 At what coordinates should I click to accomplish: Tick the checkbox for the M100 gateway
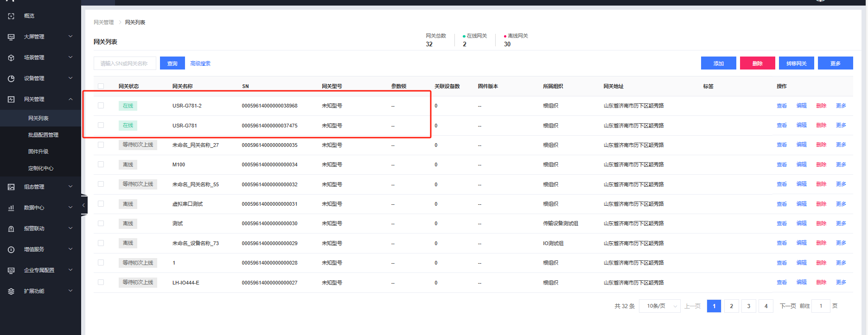(101, 164)
